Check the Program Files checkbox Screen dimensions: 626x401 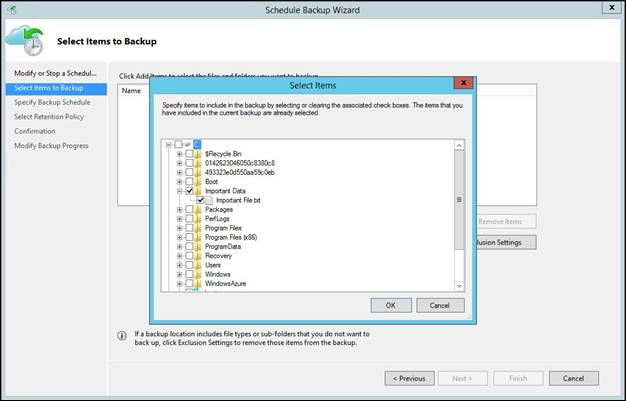click(x=189, y=228)
